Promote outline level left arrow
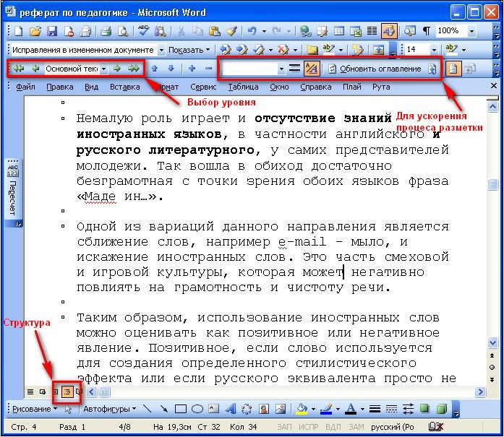Viewport: 504px width, 437px height. click(x=35, y=69)
